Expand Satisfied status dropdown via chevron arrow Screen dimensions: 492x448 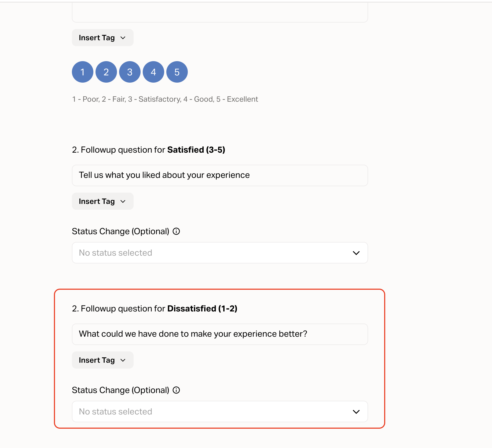click(x=356, y=253)
